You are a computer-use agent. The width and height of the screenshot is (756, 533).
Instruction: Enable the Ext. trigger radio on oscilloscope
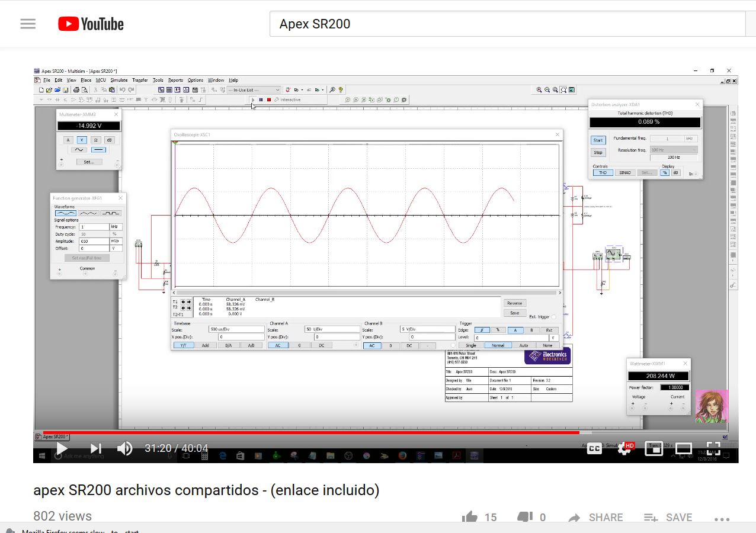553,317
